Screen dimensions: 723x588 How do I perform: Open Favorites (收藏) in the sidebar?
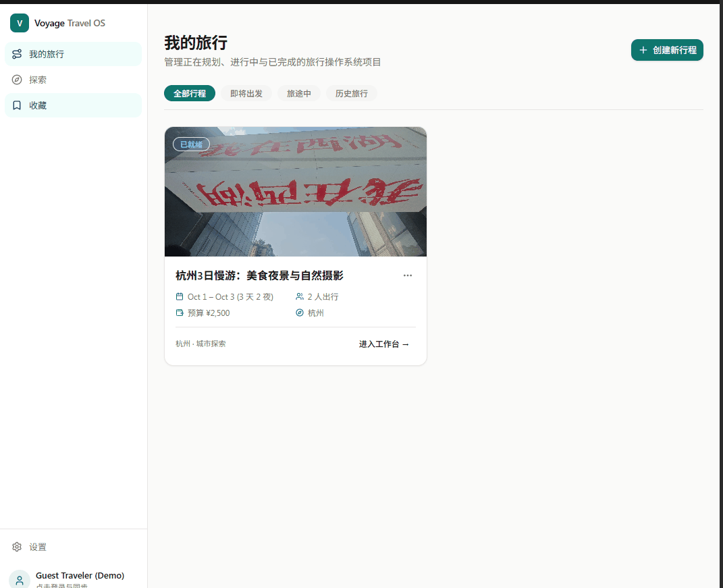[x=74, y=105]
